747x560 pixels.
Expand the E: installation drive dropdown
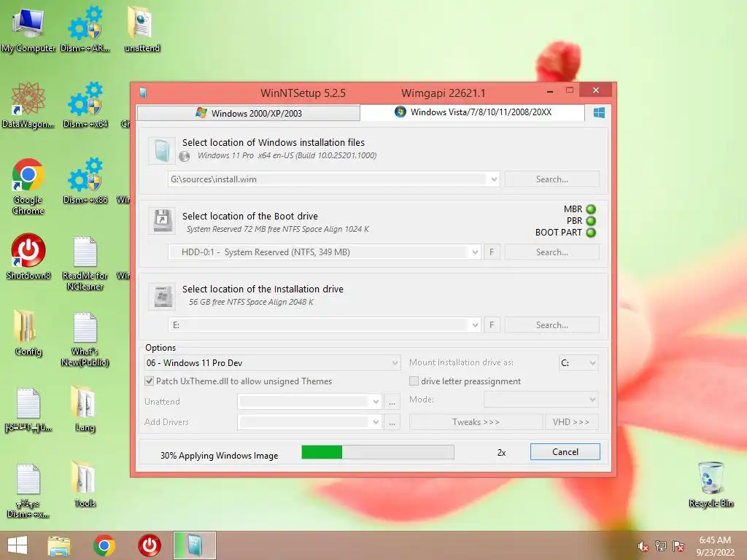(x=475, y=325)
